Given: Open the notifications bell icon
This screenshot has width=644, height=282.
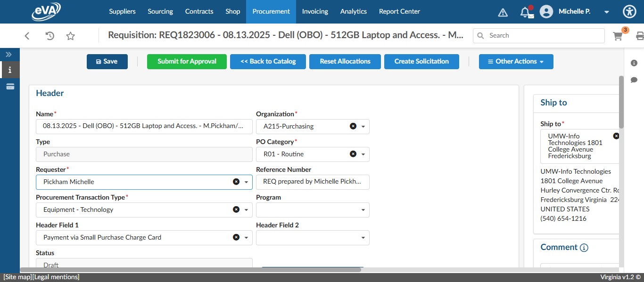Looking at the screenshot, I should pyautogui.click(x=525, y=12).
